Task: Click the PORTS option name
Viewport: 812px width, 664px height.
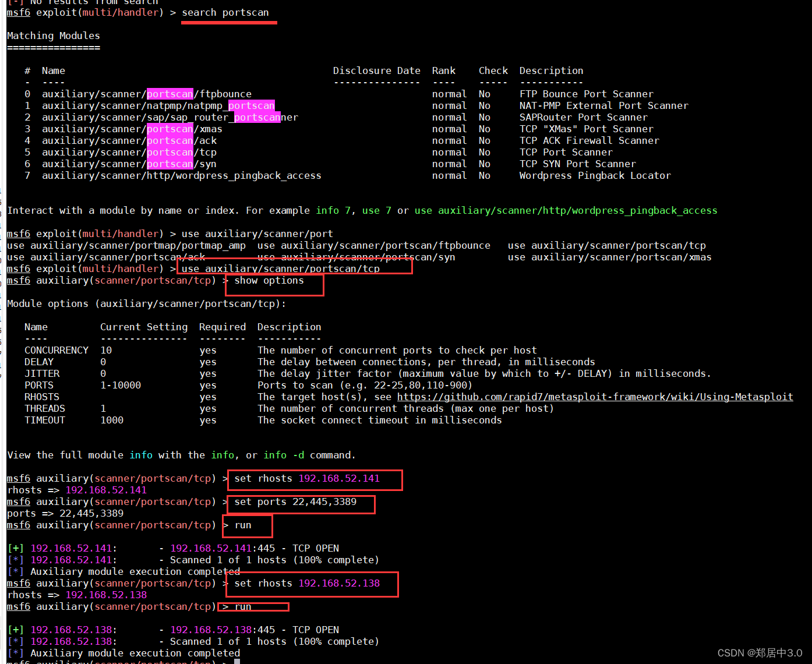Action: pos(39,385)
